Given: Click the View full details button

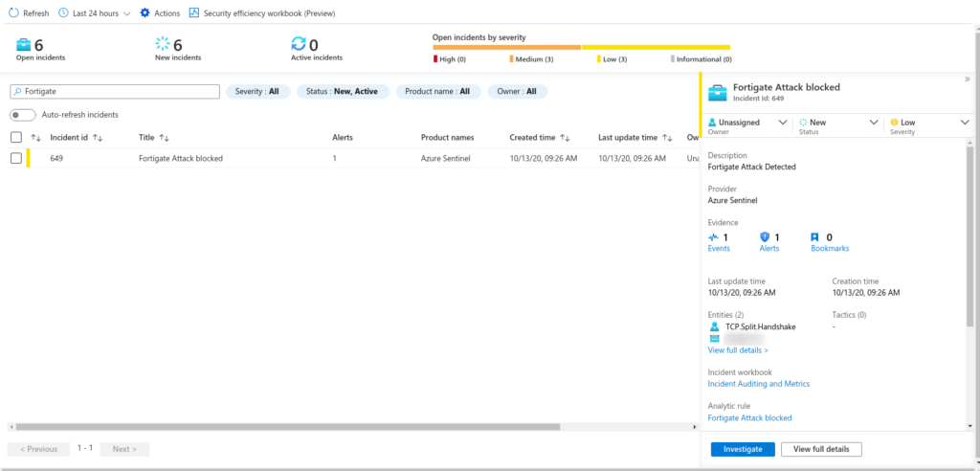Looking at the screenshot, I should point(821,449).
